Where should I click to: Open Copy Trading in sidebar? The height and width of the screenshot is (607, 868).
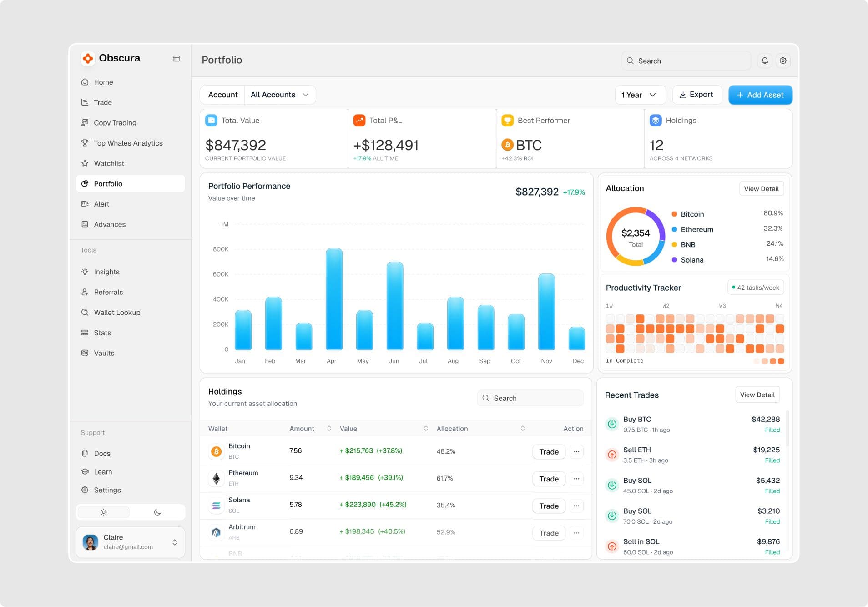130,123
